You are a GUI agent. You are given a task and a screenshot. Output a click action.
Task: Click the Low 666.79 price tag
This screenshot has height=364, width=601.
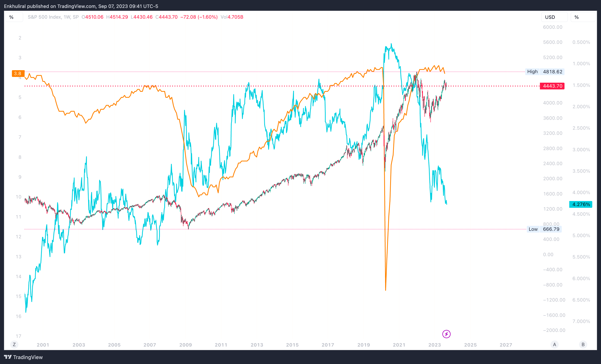[x=544, y=229]
